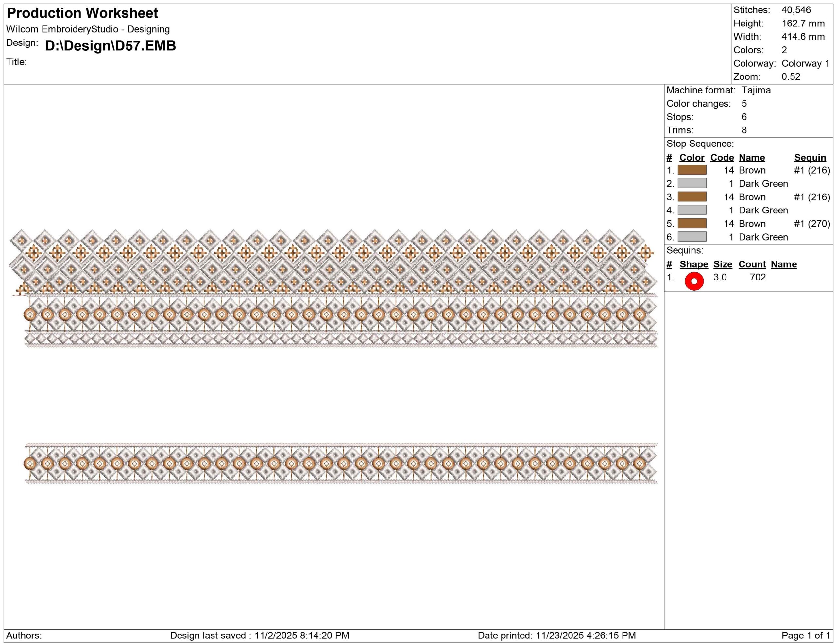Screen dimensions: 837x644
Task: Click the Production Worksheet title
Action: (82, 13)
